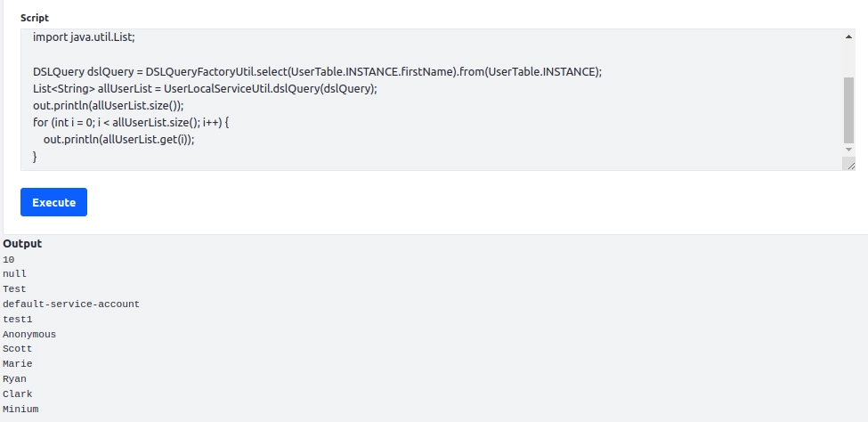
Task: Click the script scrollbar up arrow
Action: (848, 37)
